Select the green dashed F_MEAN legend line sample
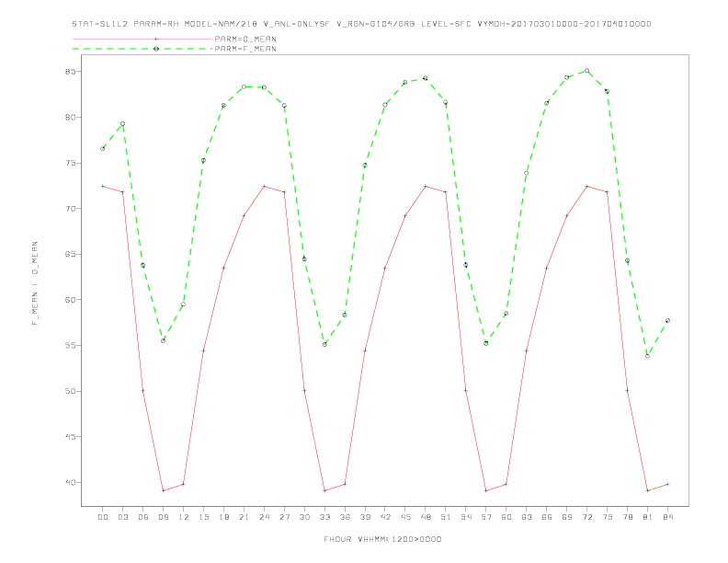This screenshot has height=563, width=728. (x=142, y=49)
